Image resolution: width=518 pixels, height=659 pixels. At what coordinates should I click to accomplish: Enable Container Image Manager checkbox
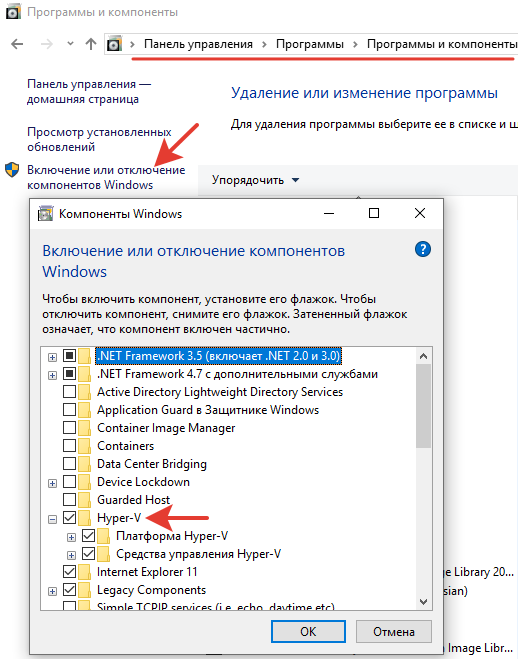pyautogui.click(x=69, y=427)
